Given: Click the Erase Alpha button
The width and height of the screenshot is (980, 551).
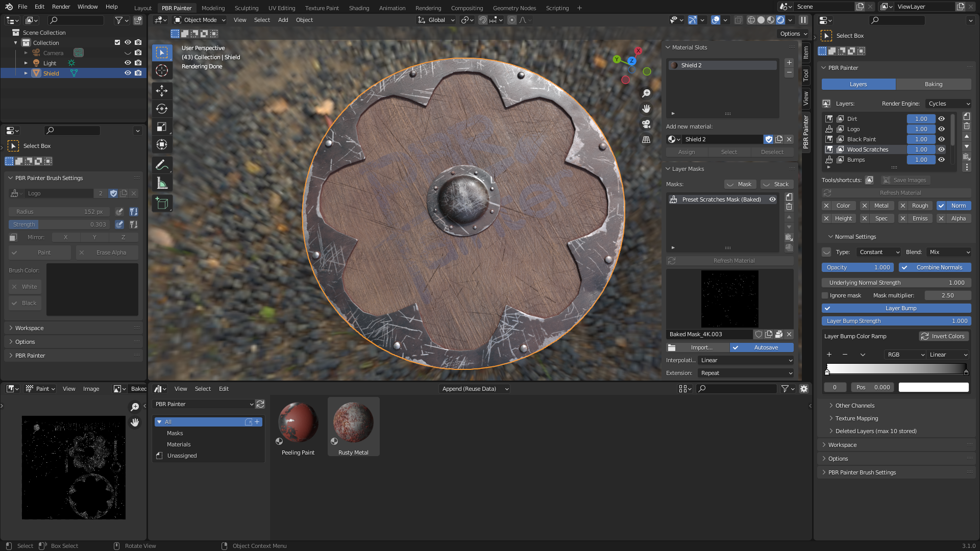Looking at the screenshot, I should (107, 253).
